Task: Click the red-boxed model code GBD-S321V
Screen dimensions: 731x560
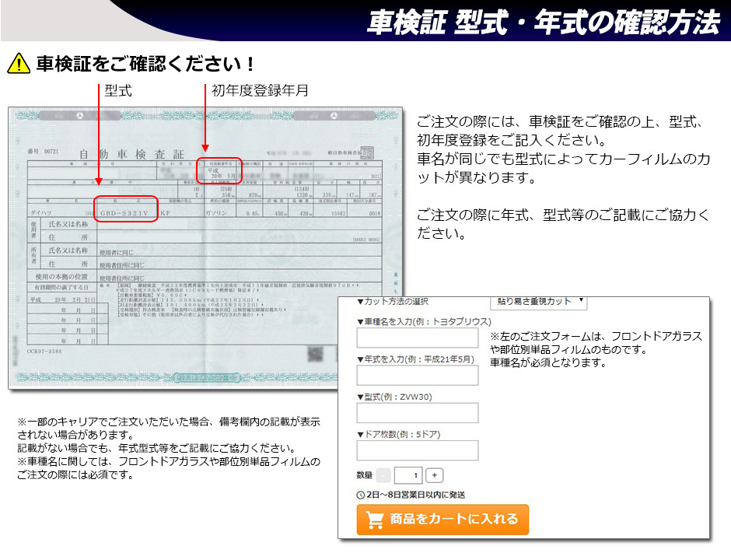Action: [126, 211]
